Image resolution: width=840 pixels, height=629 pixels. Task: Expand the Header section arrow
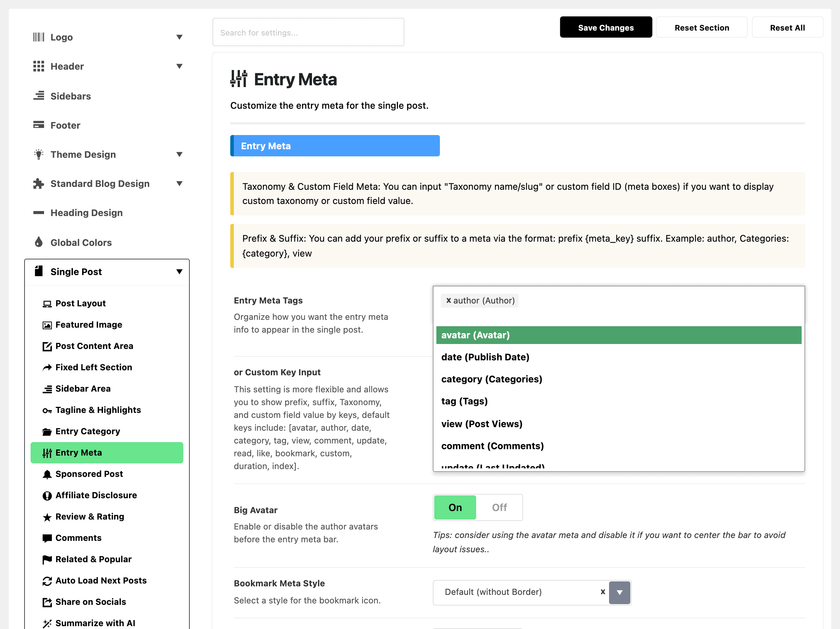pyautogui.click(x=179, y=66)
